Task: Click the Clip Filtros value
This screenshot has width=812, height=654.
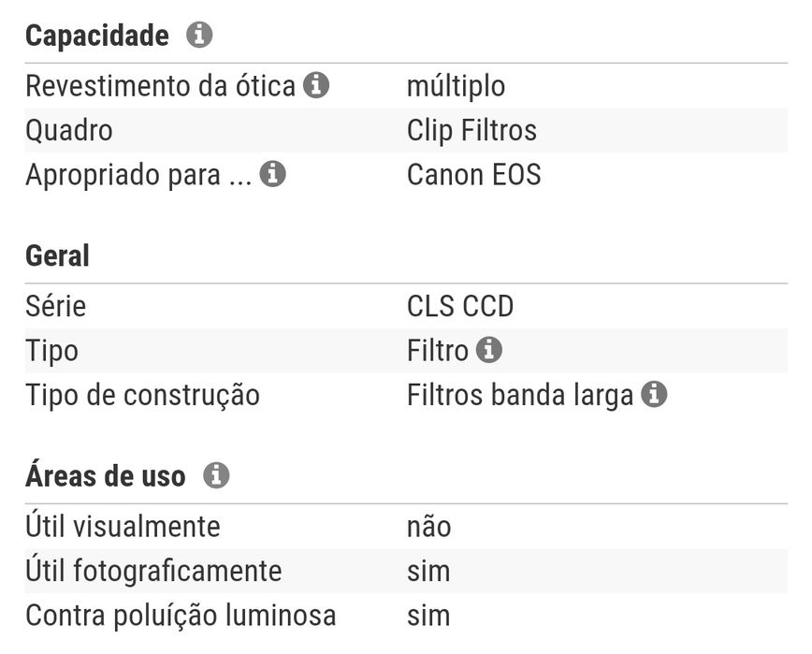Action: 471,130
